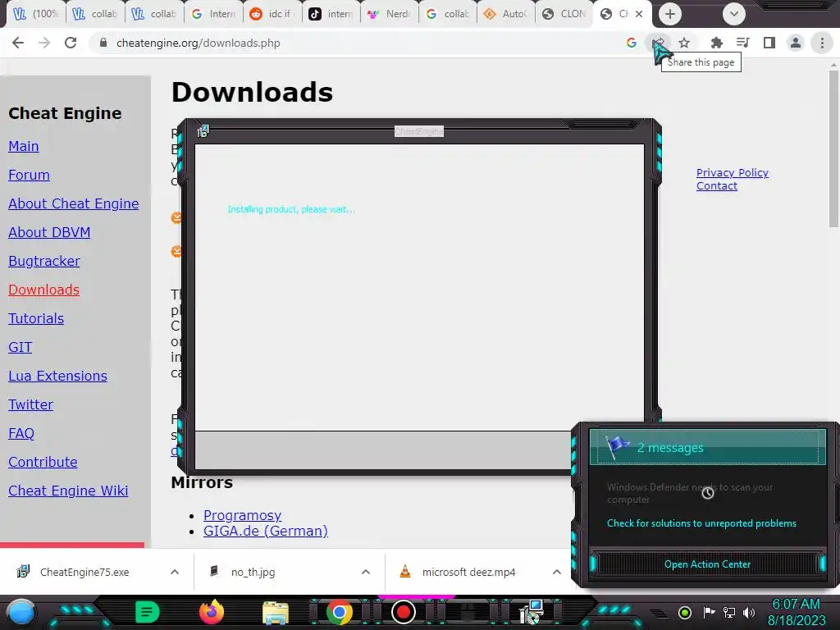Screen dimensions: 840x630
Task: Share this page icon
Action: (x=658, y=43)
